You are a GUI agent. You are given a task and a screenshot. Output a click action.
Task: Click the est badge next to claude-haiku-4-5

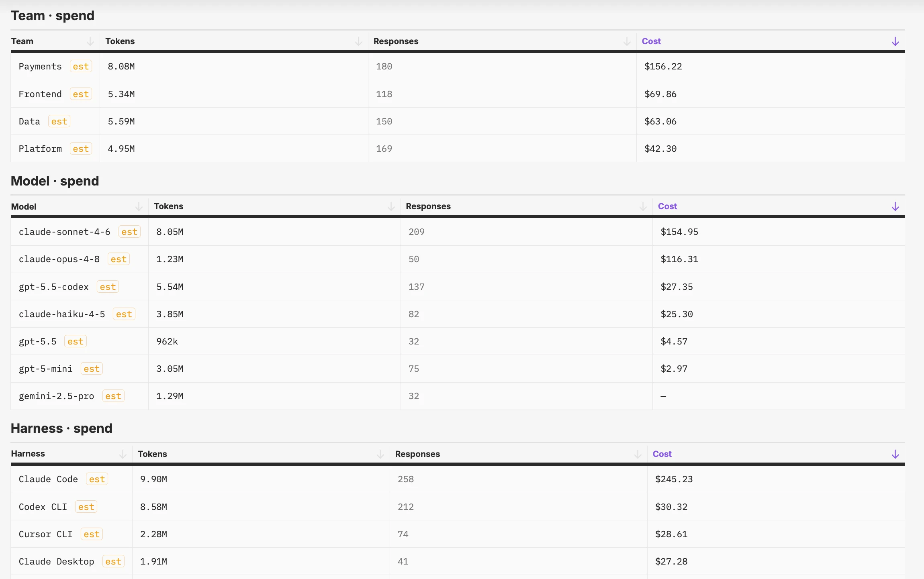124,314
